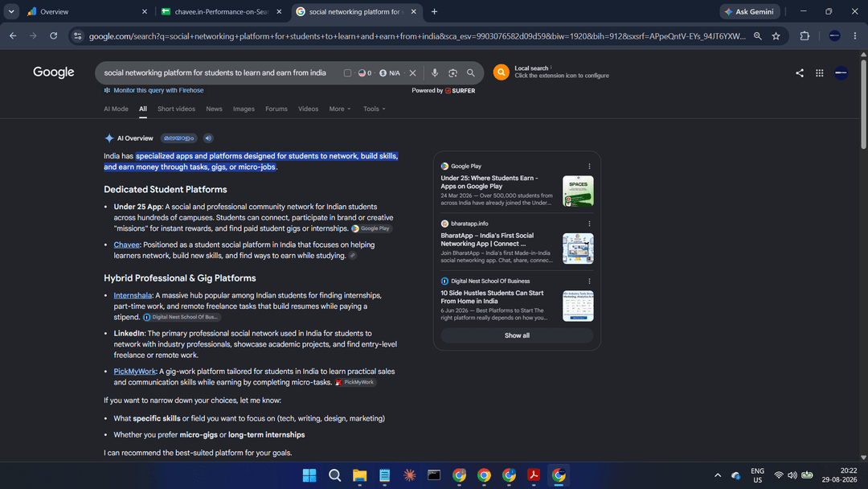The height and width of the screenshot is (489, 868).
Task: Open the Internshala link
Action: (x=133, y=295)
